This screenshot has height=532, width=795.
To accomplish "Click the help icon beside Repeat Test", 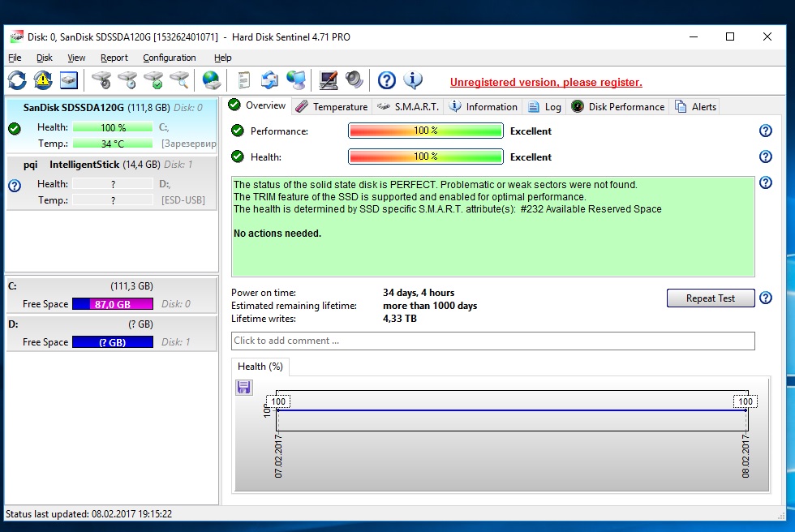I will (765, 298).
